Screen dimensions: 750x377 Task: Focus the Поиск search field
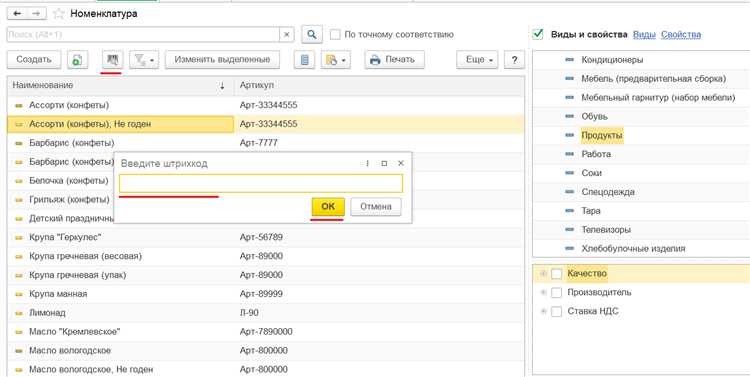coord(143,34)
